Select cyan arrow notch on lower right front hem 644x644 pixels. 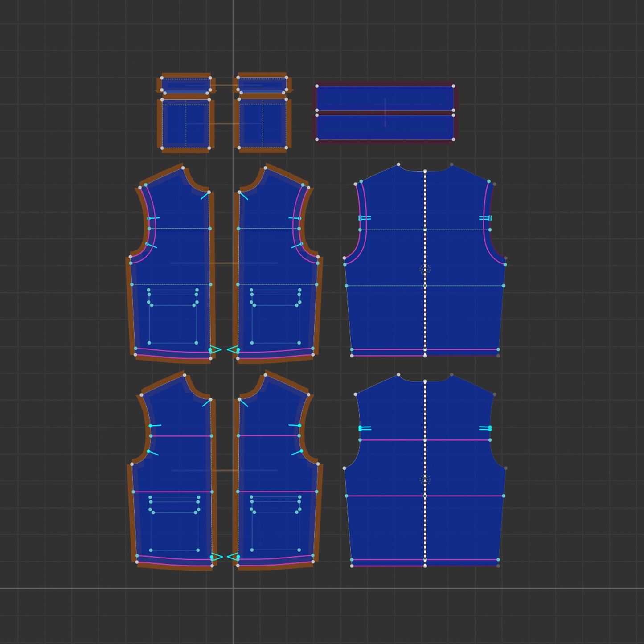pos(233,557)
